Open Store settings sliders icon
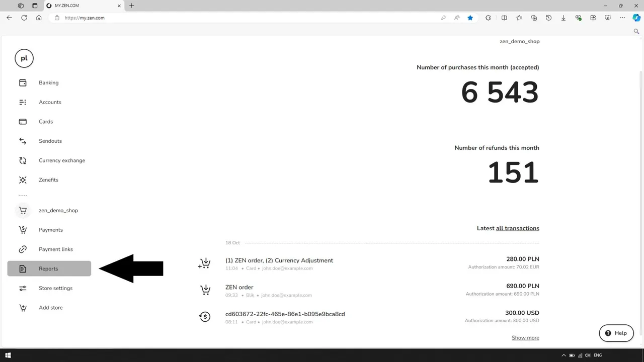 pyautogui.click(x=23, y=288)
